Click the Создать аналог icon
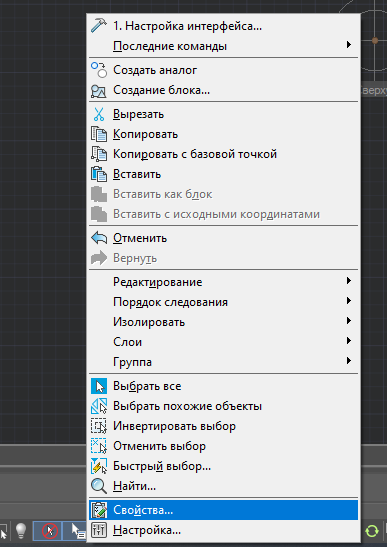 [x=99, y=70]
